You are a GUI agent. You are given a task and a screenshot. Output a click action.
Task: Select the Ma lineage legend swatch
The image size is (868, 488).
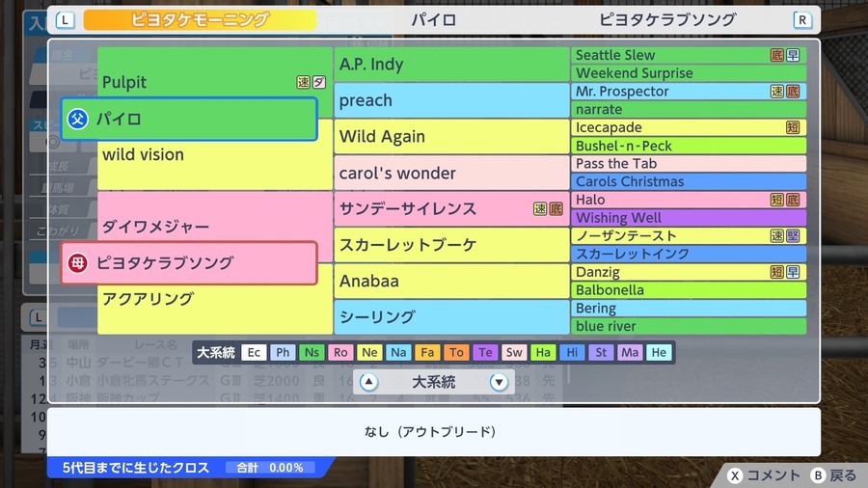pyautogui.click(x=630, y=352)
